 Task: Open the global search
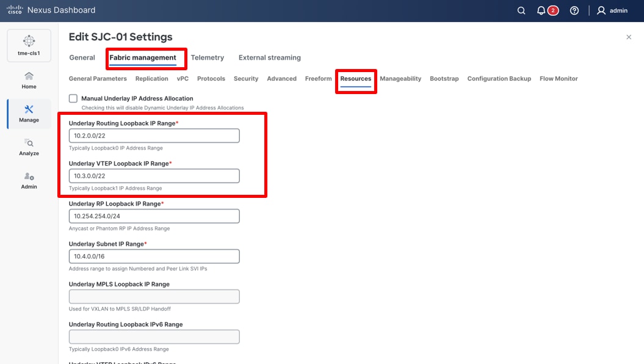tap(521, 10)
